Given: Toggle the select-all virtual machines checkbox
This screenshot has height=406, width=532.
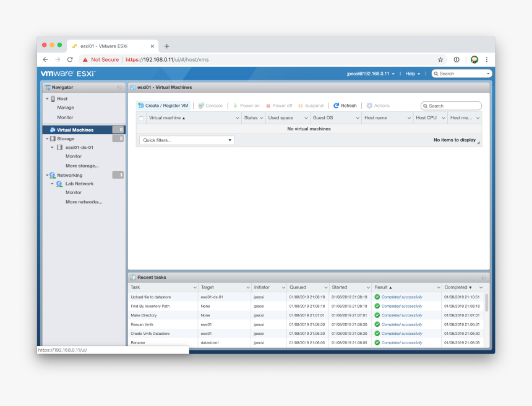Looking at the screenshot, I should pyautogui.click(x=141, y=118).
